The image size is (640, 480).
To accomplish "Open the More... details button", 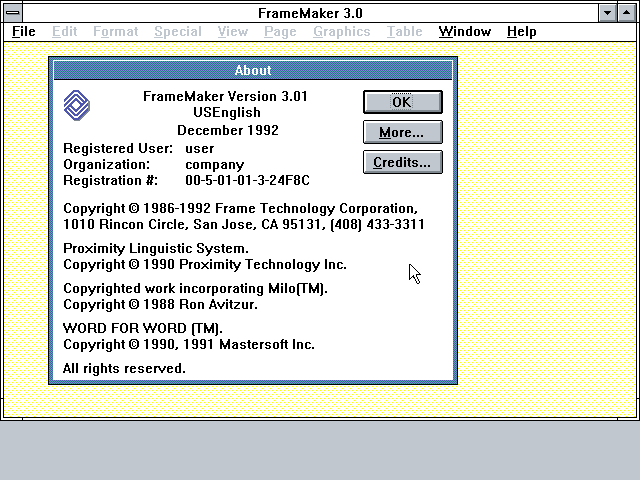I will pyautogui.click(x=402, y=132).
